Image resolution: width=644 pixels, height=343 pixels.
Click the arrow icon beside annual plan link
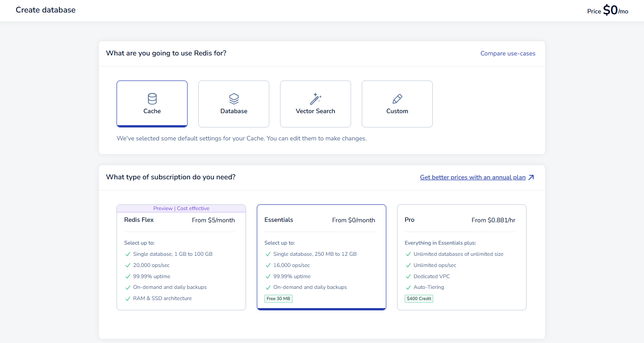[531, 178]
